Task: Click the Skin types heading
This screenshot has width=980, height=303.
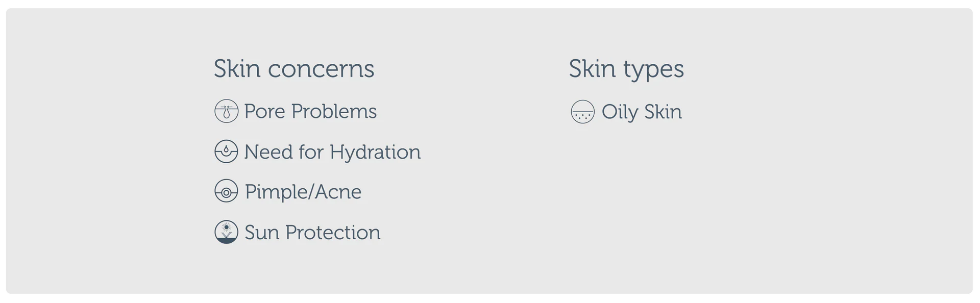Action: click(x=626, y=69)
